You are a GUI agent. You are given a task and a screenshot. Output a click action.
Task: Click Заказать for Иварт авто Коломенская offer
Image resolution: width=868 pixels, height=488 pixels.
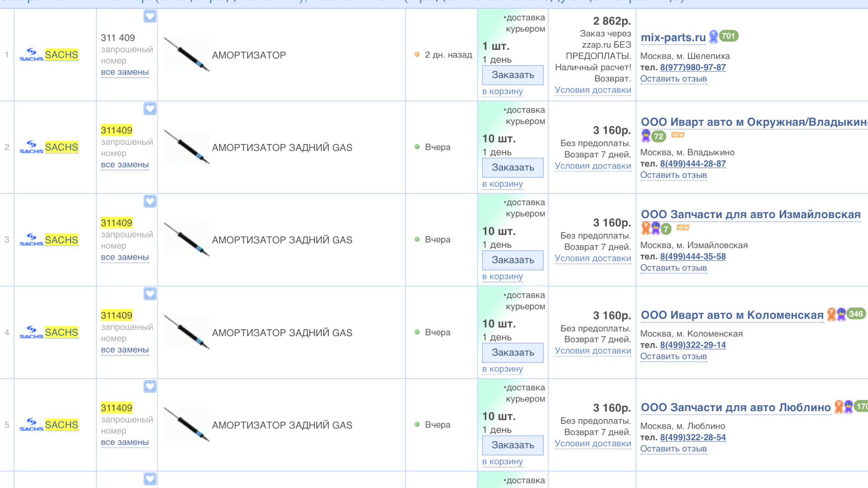click(x=513, y=352)
